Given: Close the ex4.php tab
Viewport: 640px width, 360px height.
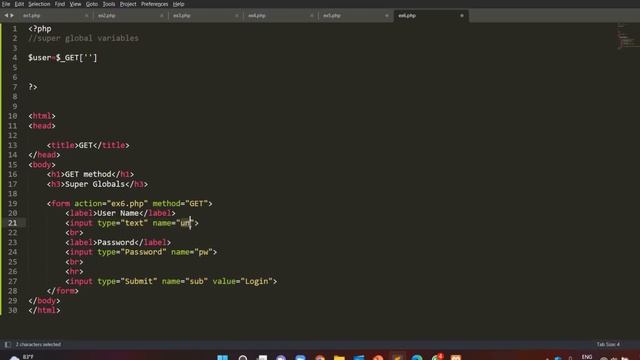Looking at the screenshot, I should [312, 16].
